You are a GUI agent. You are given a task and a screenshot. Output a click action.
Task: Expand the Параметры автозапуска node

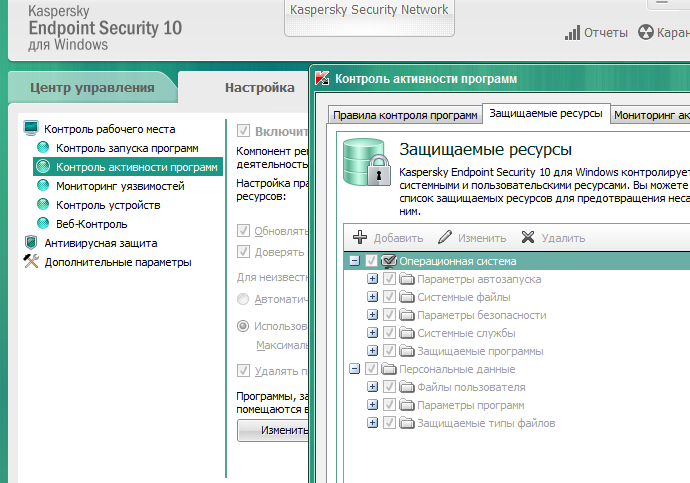(x=373, y=279)
